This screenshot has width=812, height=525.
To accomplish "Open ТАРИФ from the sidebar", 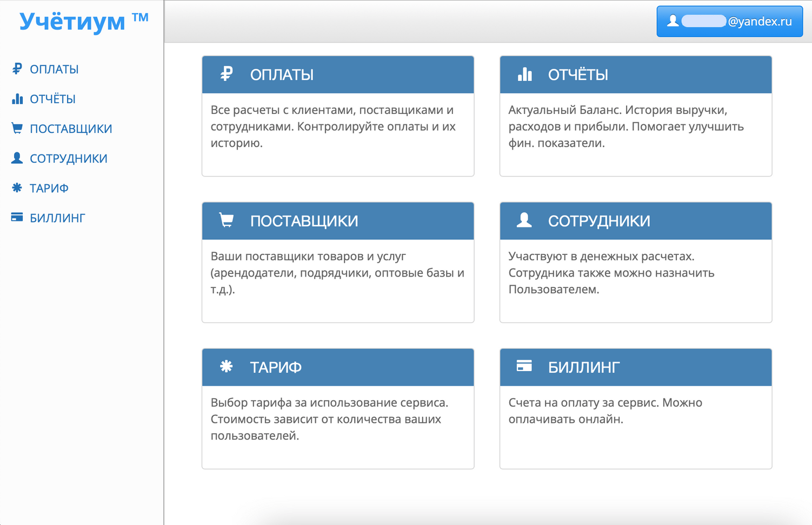I will point(49,188).
